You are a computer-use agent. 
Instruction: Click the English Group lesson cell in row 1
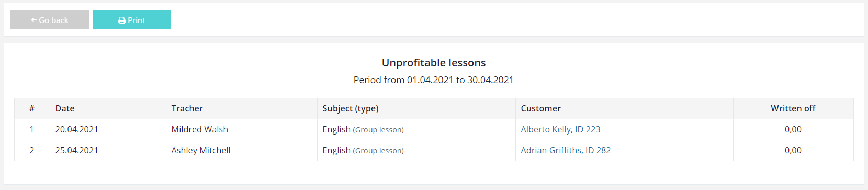tap(416, 129)
